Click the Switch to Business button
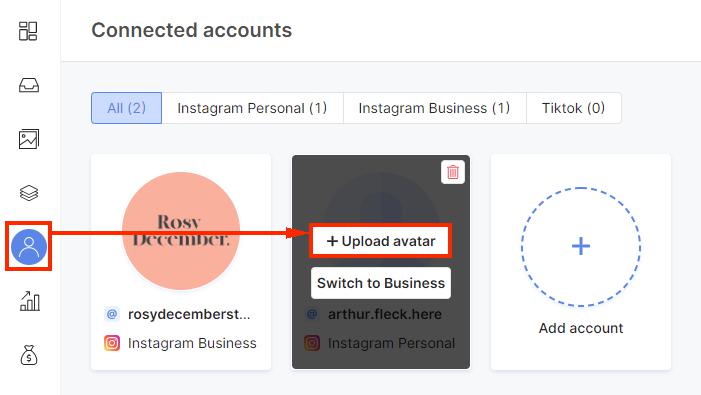Image resolution: width=701 pixels, height=395 pixels. [x=381, y=283]
